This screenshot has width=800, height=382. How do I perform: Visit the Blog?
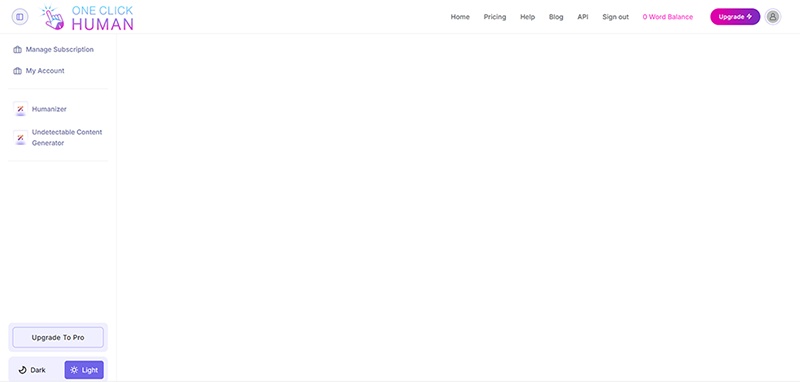point(556,17)
